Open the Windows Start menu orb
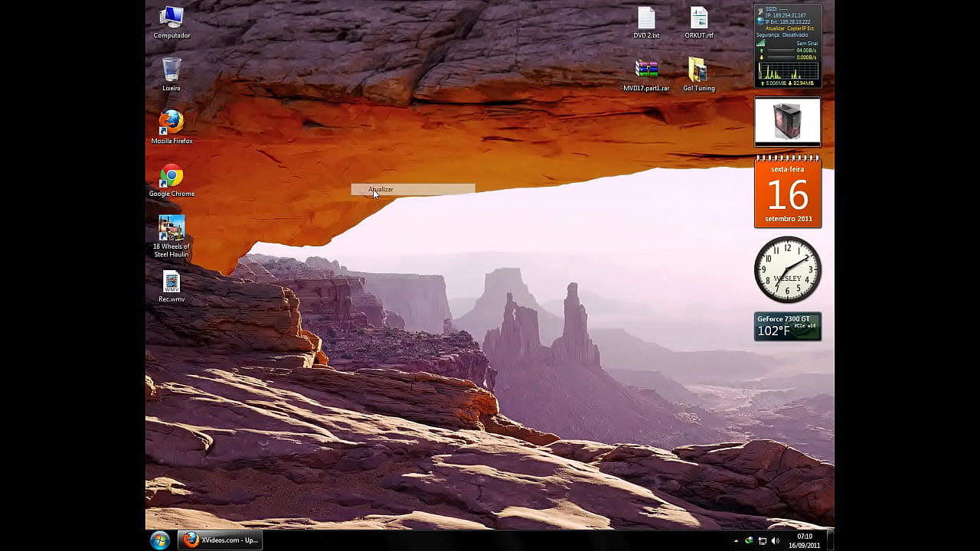Image resolution: width=980 pixels, height=551 pixels. tap(160, 540)
